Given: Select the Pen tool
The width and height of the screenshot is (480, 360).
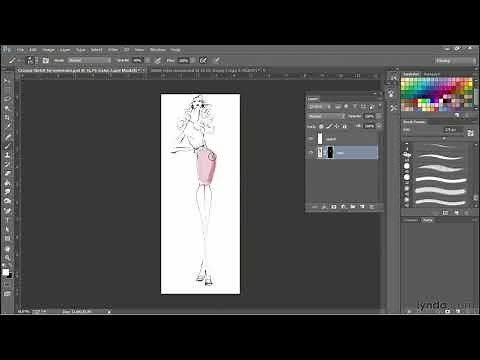Looking at the screenshot, I should tap(7, 210).
